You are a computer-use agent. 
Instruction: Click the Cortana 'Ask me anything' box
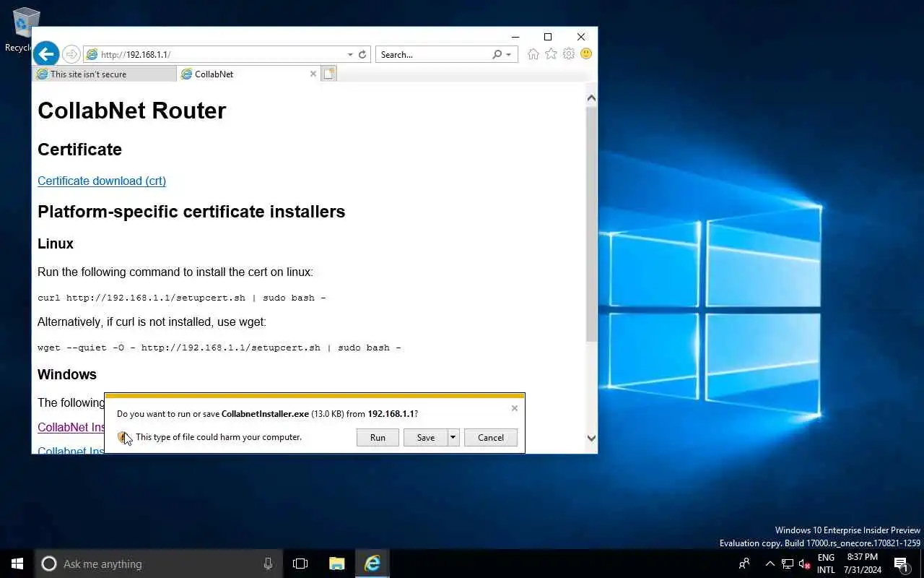[x=157, y=564]
